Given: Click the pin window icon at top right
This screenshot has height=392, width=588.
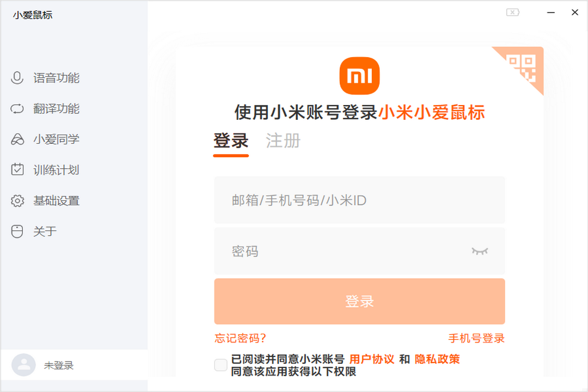Looking at the screenshot, I should (512, 12).
